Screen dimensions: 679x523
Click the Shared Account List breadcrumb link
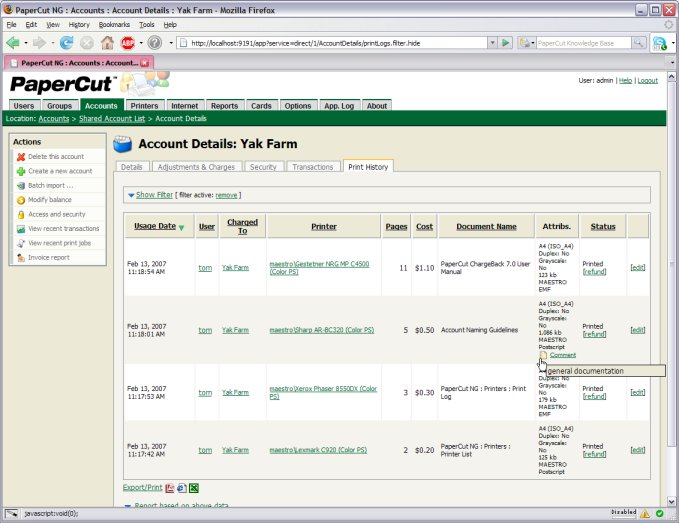[x=112, y=119]
